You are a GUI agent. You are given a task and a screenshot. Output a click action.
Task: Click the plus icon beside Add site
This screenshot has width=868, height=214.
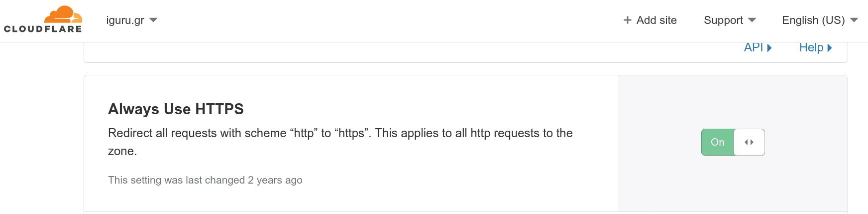pyautogui.click(x=628, y=20)
